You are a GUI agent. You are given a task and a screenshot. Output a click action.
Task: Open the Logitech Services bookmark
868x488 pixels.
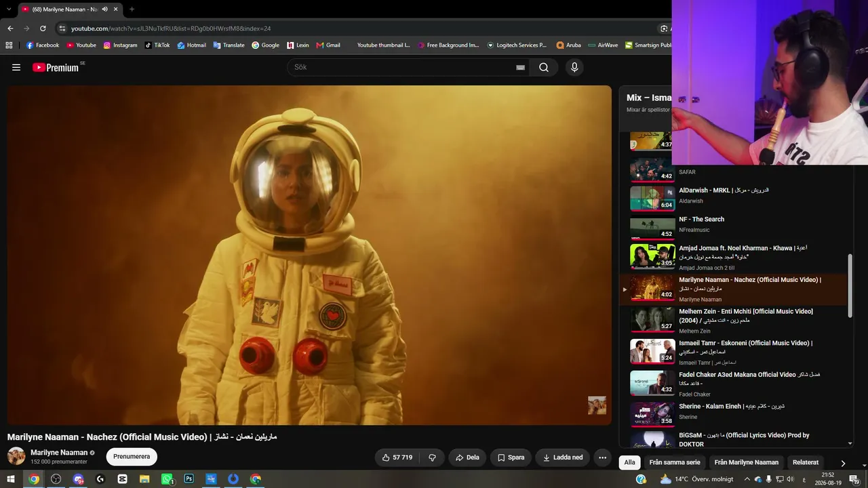[517, 45]
